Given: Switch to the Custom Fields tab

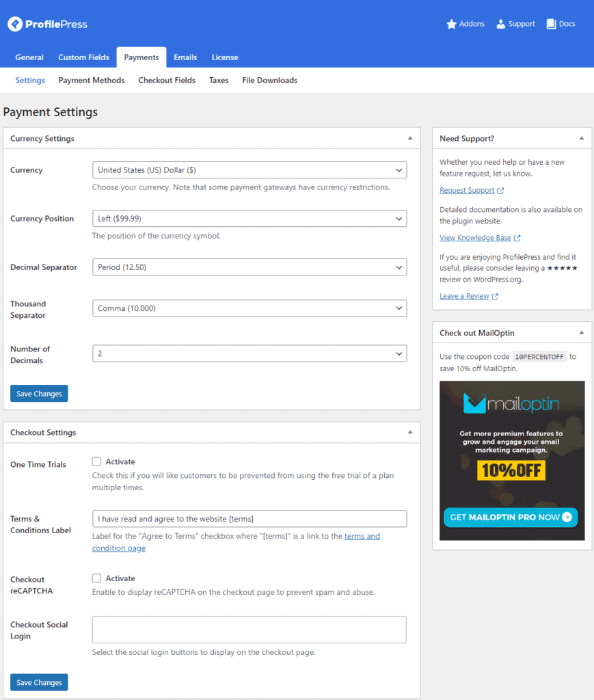Looking at the screenshot, I should point(83,57).
